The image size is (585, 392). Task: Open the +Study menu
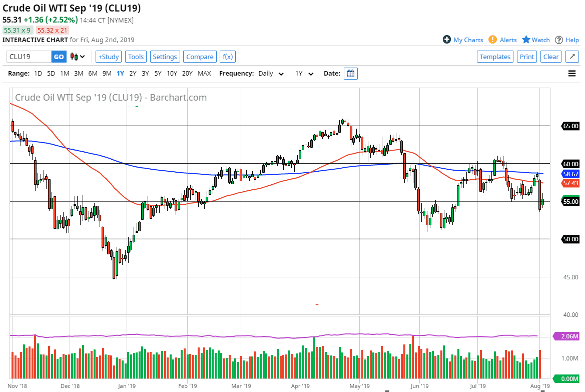(108, 57)
